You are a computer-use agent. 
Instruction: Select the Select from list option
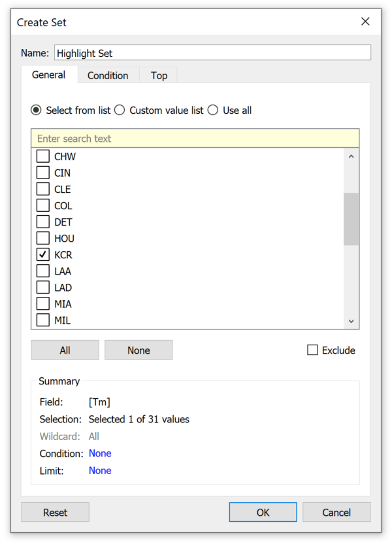click(36, 110)
